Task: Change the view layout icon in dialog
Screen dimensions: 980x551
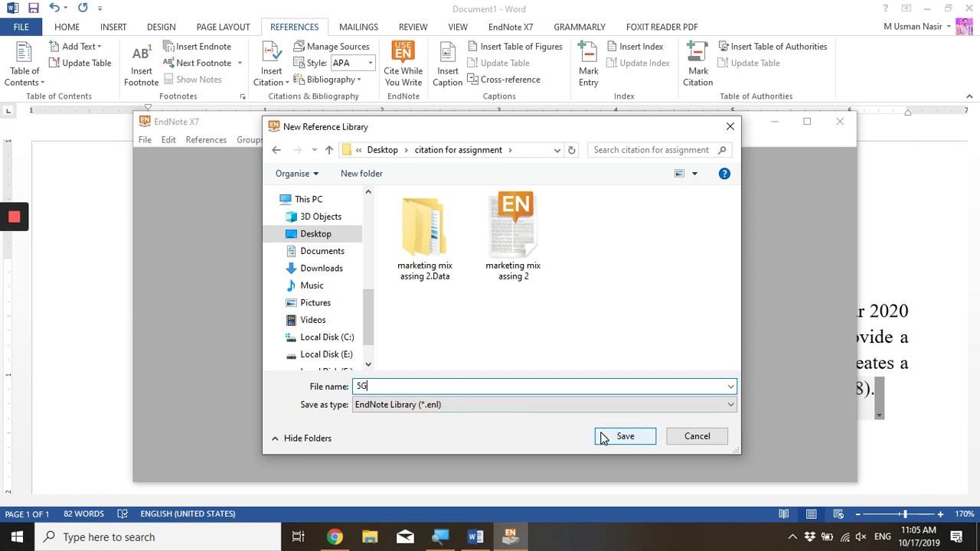Action: (x=679, y=174)
